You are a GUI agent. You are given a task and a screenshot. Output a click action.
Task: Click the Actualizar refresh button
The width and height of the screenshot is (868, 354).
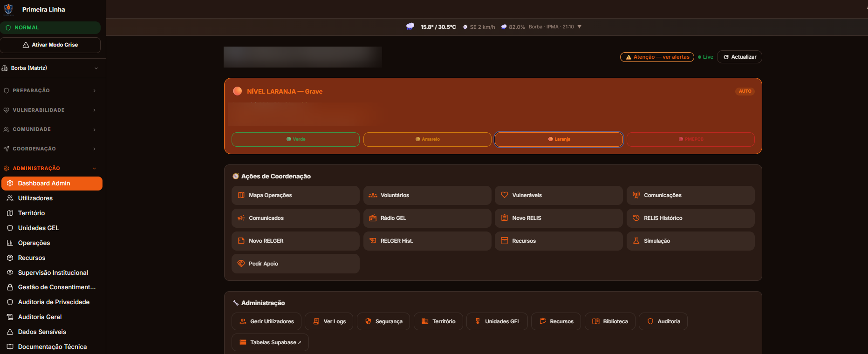coord(739,57)
